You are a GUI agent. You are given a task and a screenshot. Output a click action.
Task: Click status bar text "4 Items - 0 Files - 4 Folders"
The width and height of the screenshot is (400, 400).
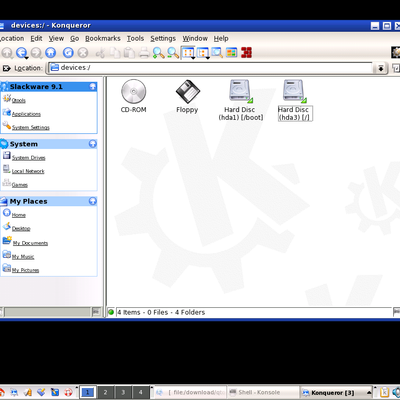(161, 312)
